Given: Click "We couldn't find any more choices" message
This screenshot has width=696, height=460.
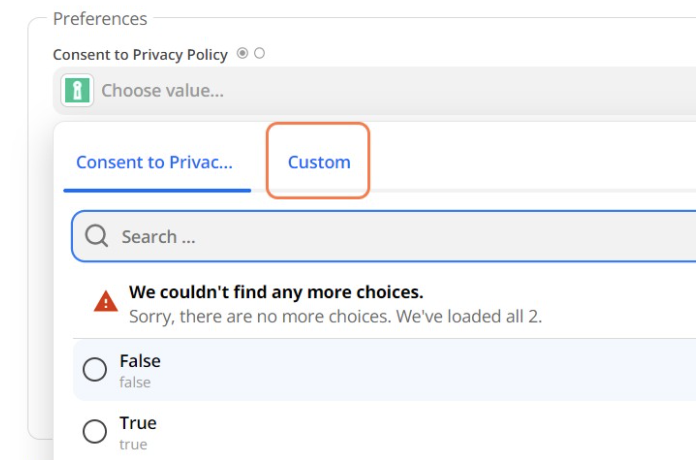Looking at the screenshot, I should pos(276,293).
